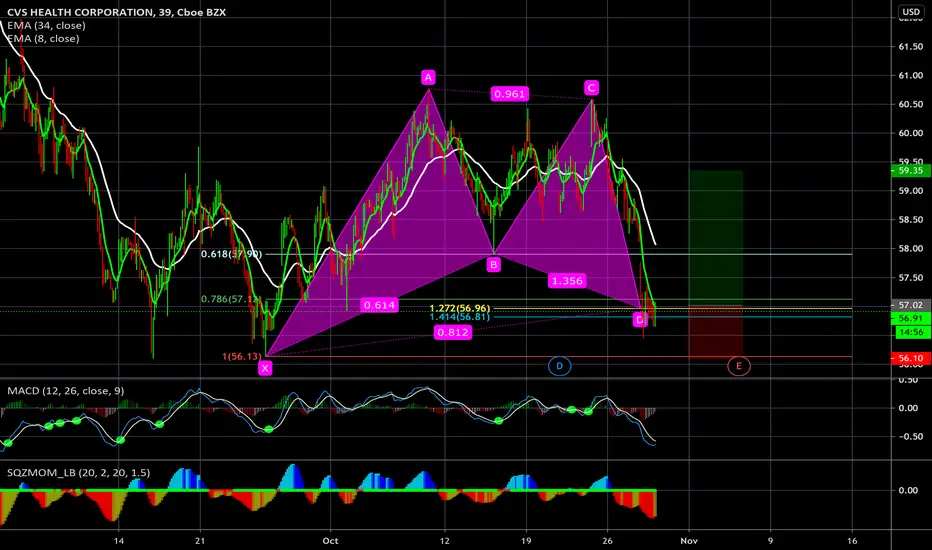
Task: Click the 14 date on time axis
Action: (119, 540)
